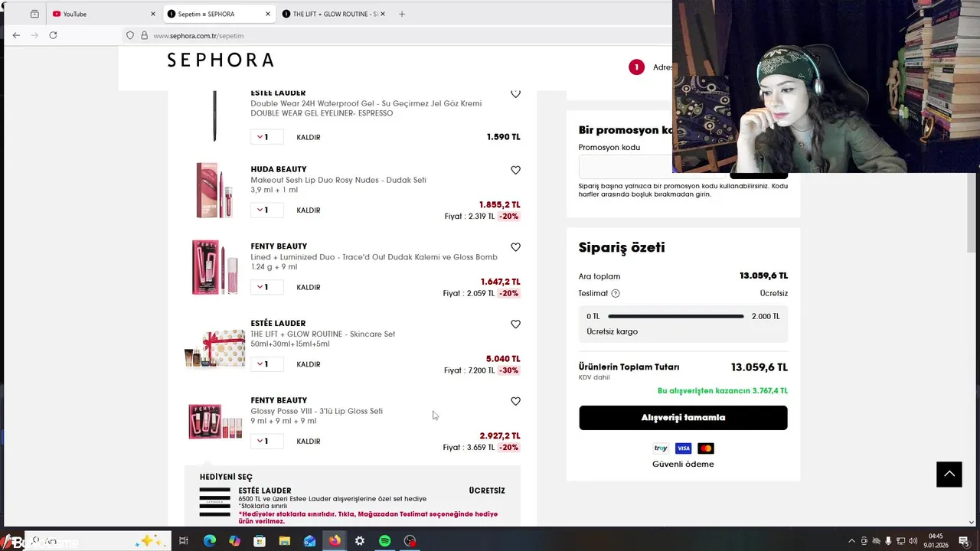
Task: Open File Explorer from taskbar
Action: [285, 541]
